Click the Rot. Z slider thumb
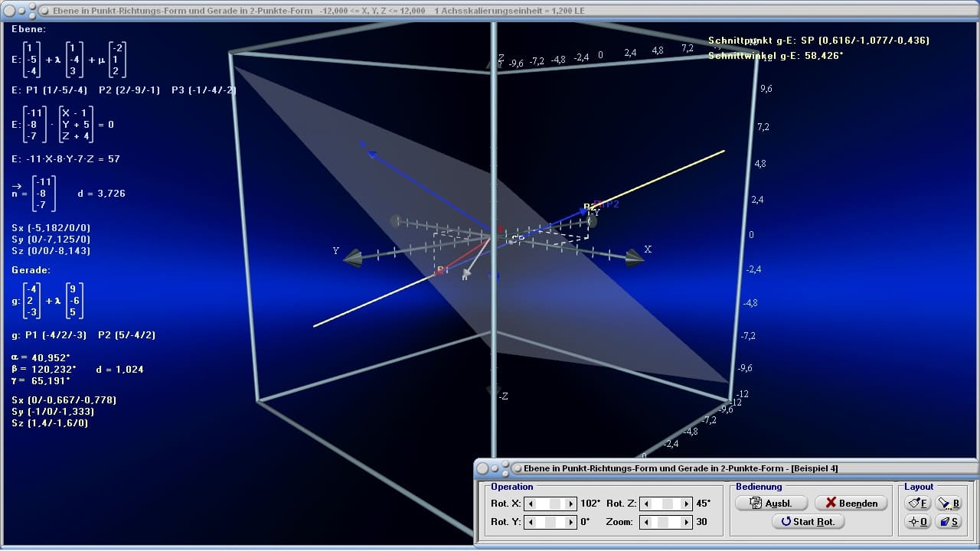 click(668, 504)
